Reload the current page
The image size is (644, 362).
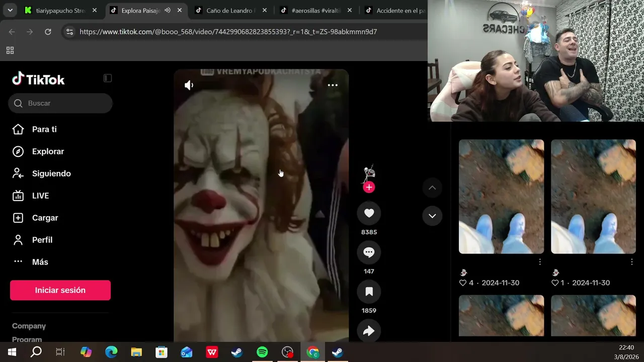point(48,32)
